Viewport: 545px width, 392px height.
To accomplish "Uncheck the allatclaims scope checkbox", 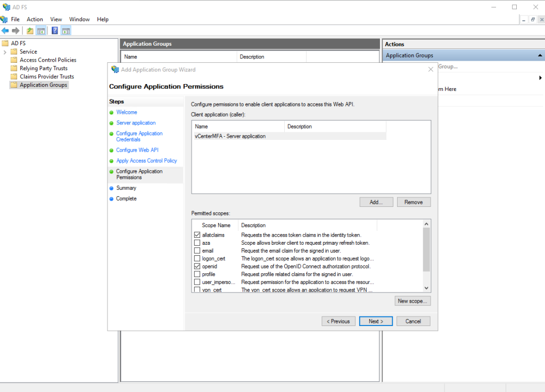I will coord(197,235).
